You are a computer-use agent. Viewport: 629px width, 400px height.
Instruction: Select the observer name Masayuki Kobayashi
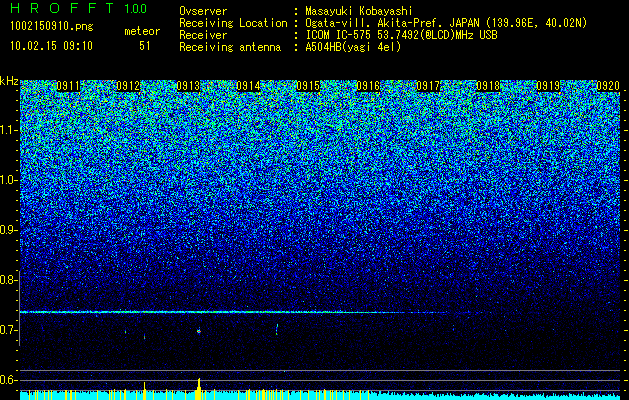point(359,11)
